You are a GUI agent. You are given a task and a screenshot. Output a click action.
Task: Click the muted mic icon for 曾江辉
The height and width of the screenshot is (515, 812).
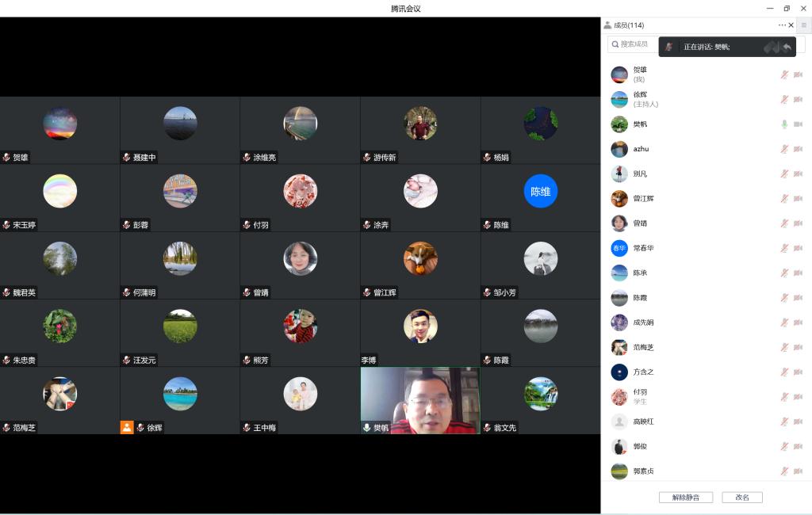coord(784,199)
